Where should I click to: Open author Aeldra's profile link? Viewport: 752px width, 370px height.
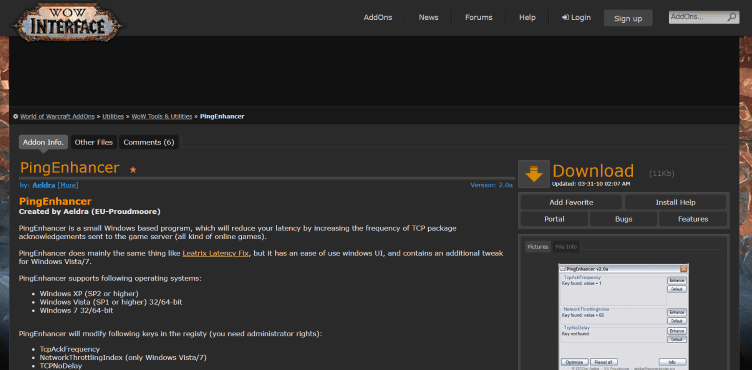pos(44,185)
